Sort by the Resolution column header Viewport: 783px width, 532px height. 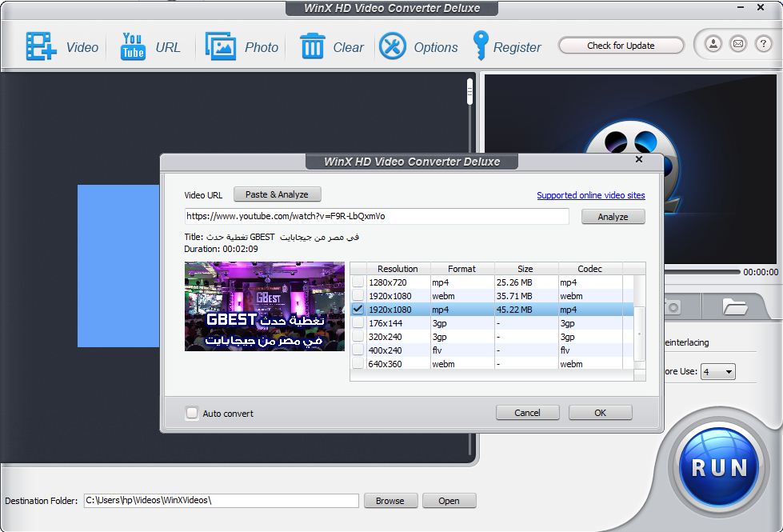tap(397, 269)
